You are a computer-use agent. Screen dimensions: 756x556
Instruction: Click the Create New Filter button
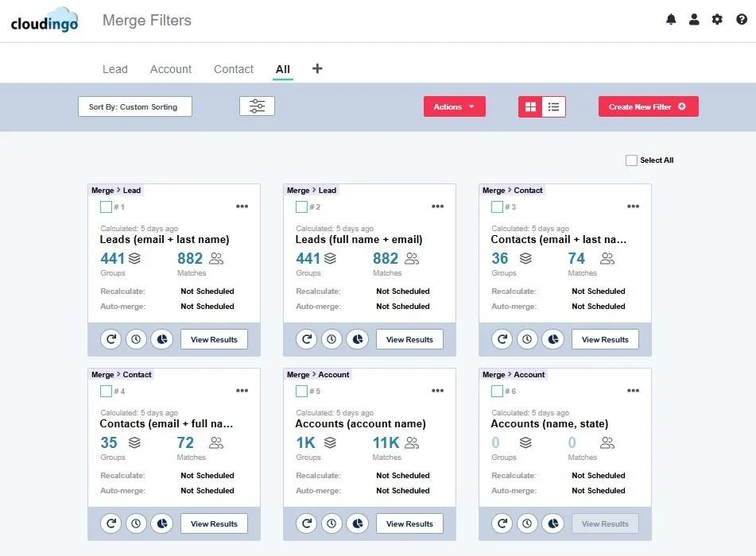(648, 107)
